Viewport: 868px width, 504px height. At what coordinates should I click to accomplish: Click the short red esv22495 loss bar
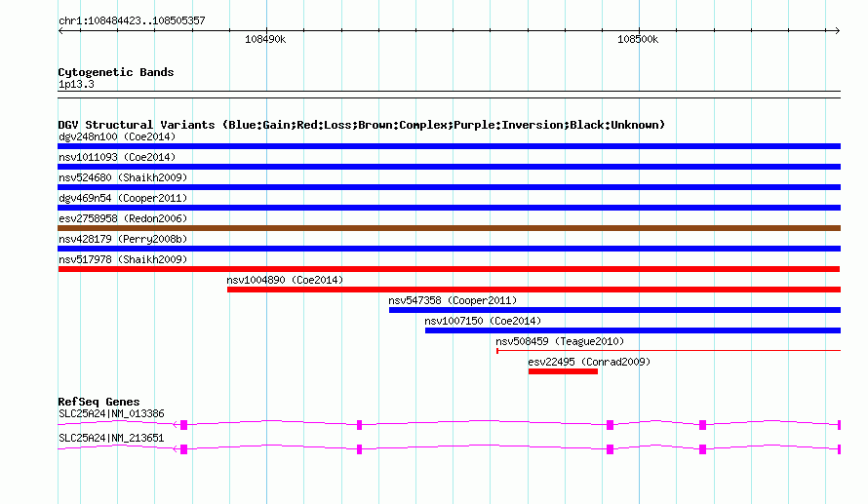563,371
